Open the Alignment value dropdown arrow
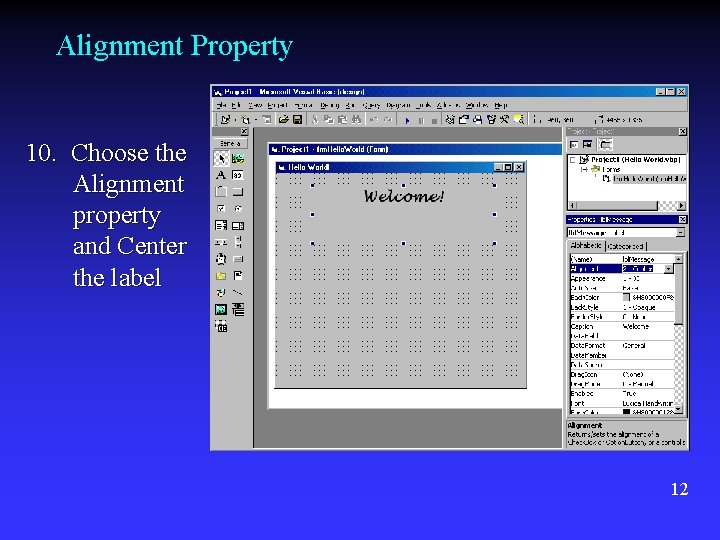The height and width of the screenshot is (540, 720). pyautogui.click(x=669, y=269)
